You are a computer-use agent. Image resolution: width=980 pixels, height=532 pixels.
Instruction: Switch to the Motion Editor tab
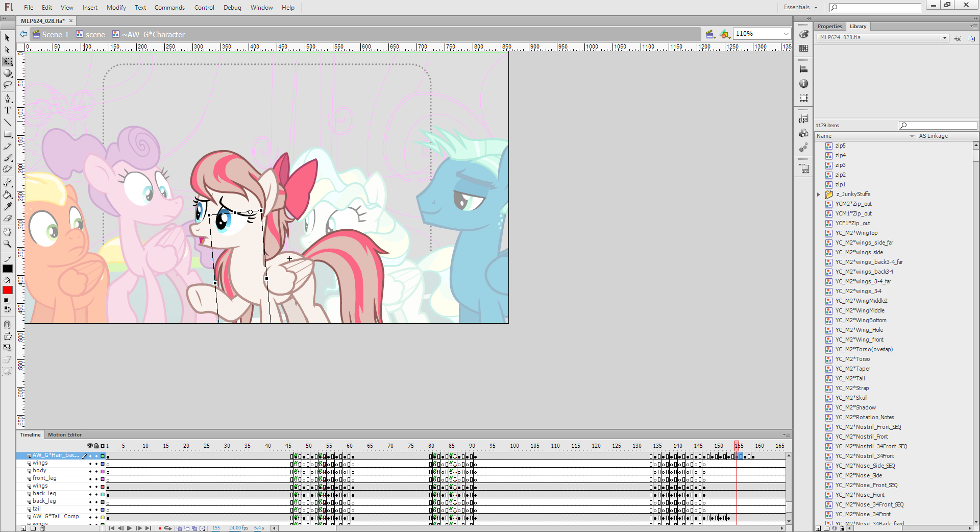tap(65, 435)
